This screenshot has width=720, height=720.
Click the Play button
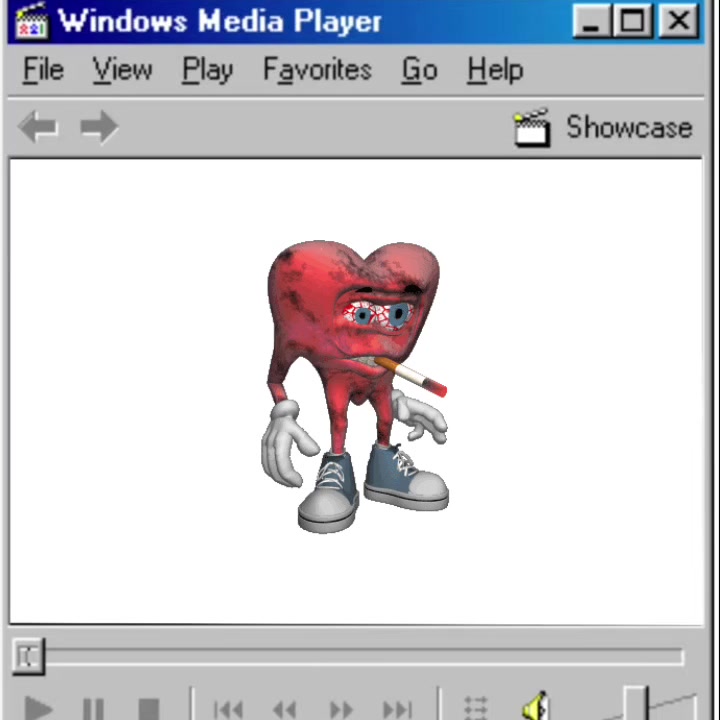[38, 708]
